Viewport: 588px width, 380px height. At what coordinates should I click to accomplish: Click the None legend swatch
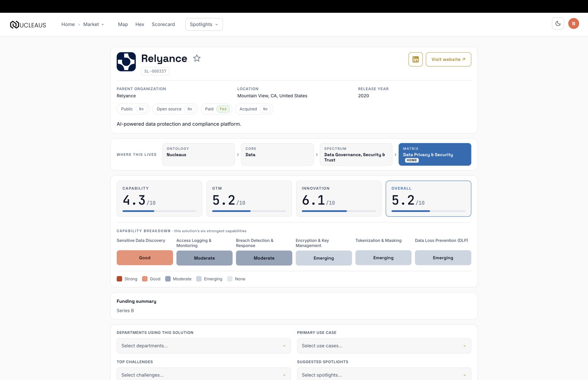(x=230, y=279)
